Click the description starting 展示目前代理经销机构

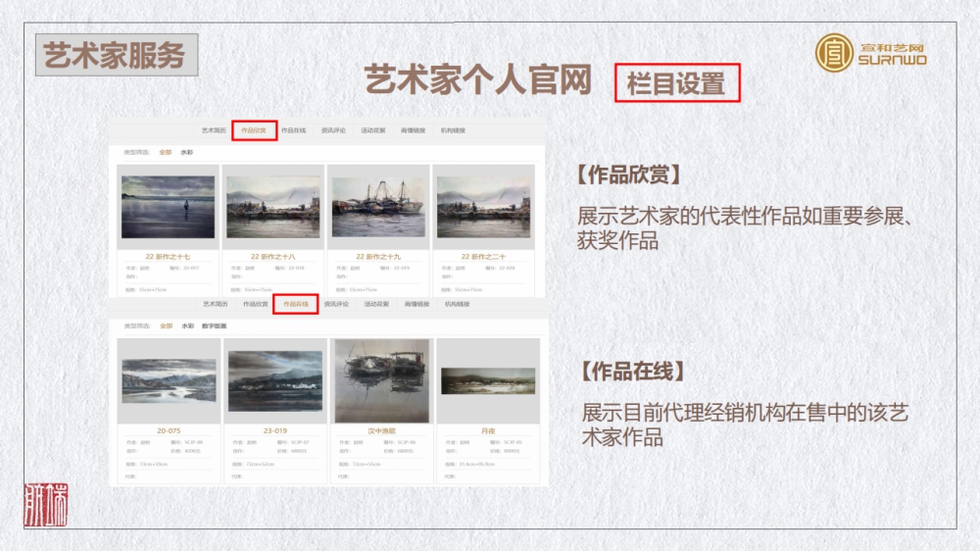(x=745, y=425)
